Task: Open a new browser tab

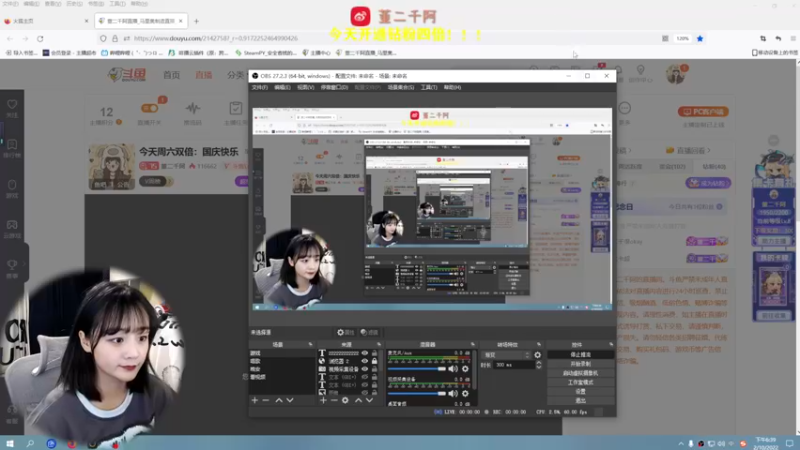Action: pos(196,21)
